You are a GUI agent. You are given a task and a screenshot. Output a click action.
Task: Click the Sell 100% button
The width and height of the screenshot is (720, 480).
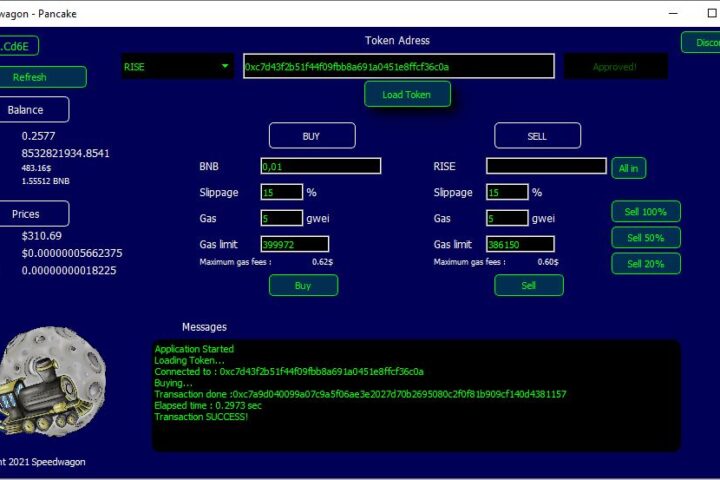click(x=646, y=212)
